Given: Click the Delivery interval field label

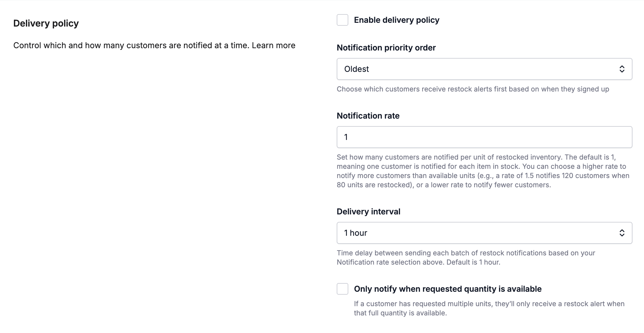Looking at the screenshot, I should pos(368,212).
